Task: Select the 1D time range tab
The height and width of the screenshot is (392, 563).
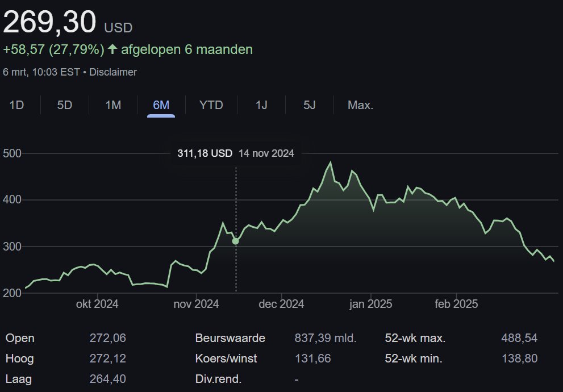Action: [16, 105]
